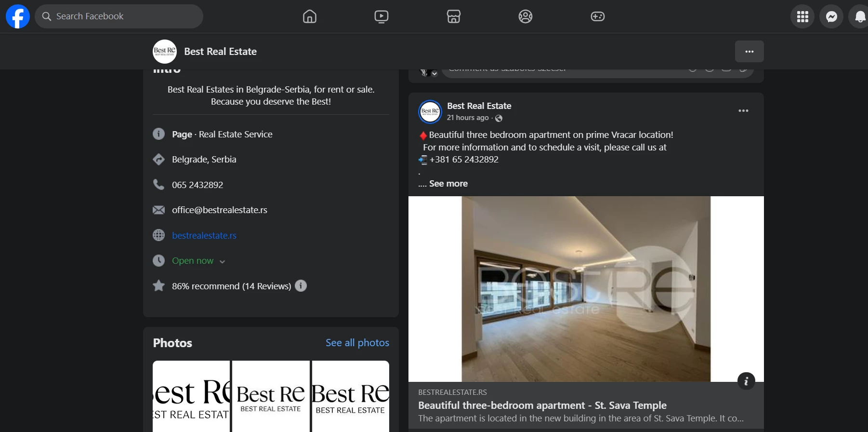The height and width of the screenshot is (432, 868).
Task: Expand post text with See more
Action: point(448,184)
